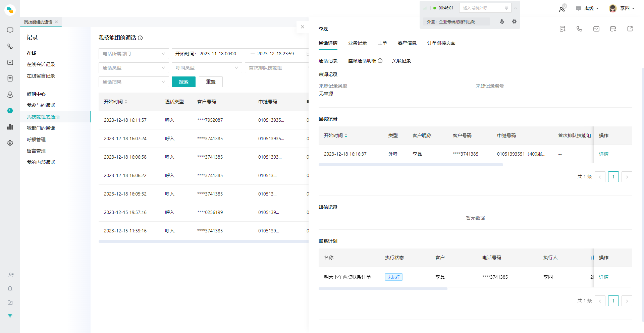Open the bar chart statistics icon
644x333 pixels.
click(10, 127)
